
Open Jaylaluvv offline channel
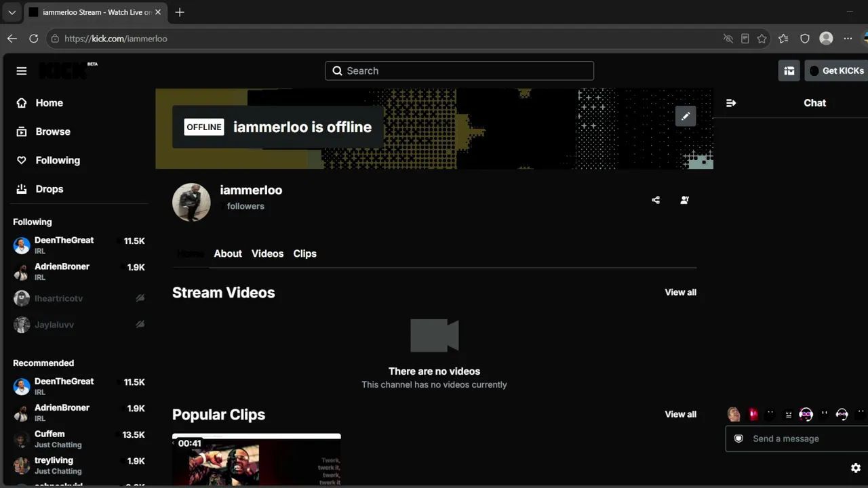79,325
